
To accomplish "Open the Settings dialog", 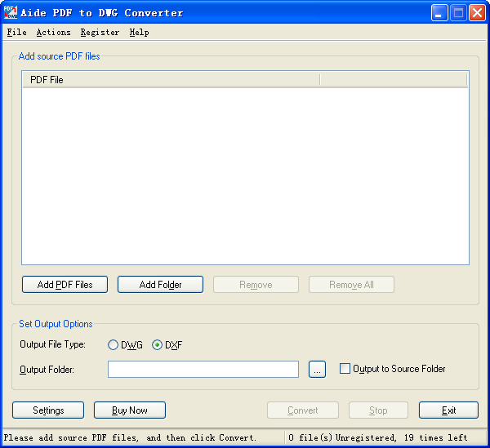I will tap(48, 410).
